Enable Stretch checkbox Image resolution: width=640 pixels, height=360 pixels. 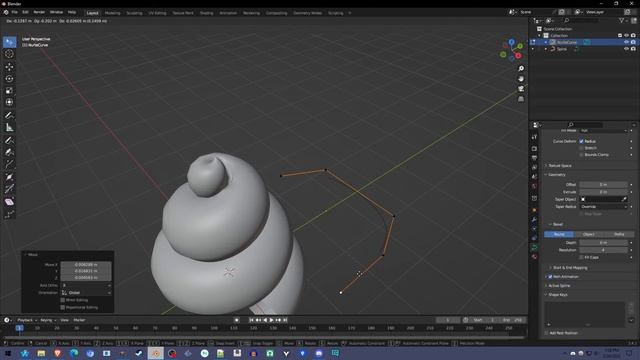click(581, 148)
